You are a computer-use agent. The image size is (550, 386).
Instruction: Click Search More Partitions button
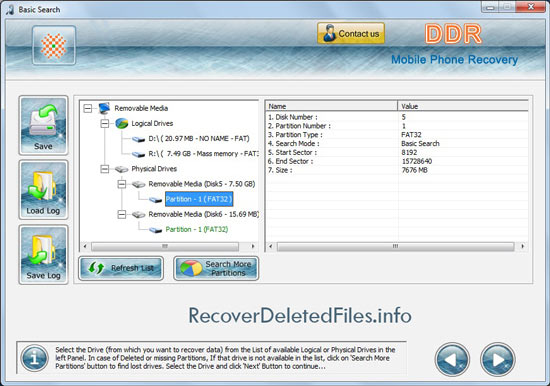click(216, 268)
